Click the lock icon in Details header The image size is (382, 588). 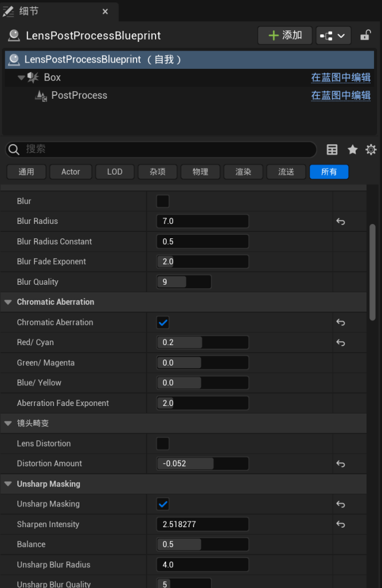coord(365,36)
